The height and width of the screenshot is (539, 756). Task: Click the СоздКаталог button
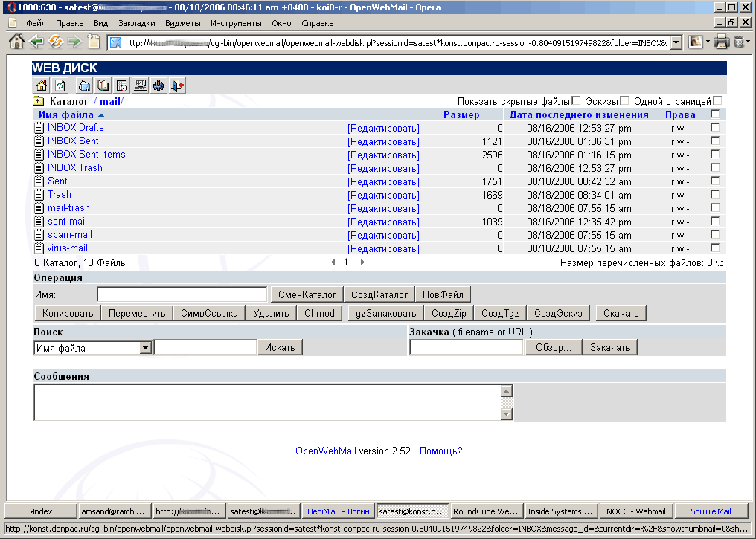pyautogui.click(x=379, y=294)
